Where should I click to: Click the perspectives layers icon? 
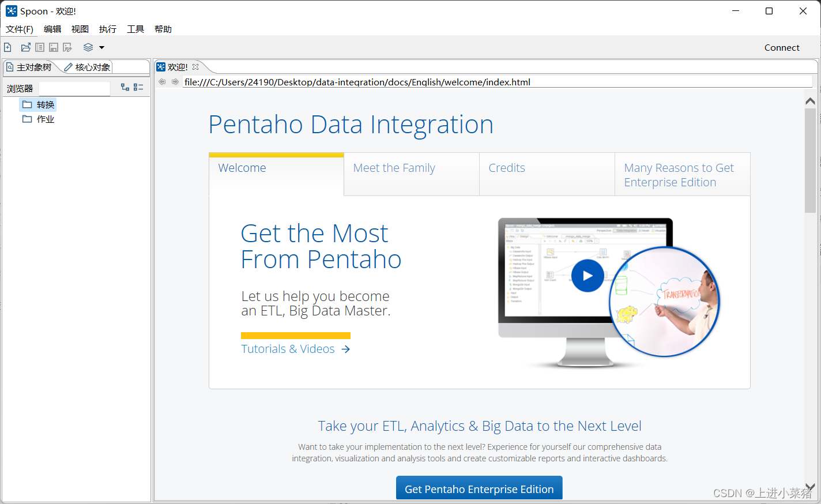[x=88, y=47]
